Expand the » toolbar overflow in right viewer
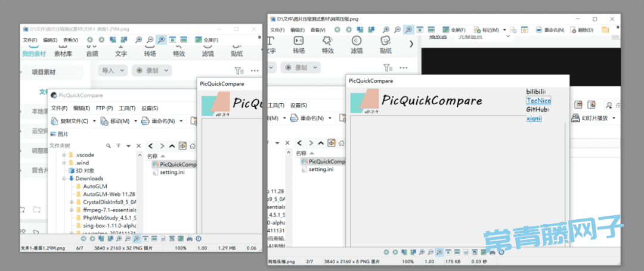 tap(618, 27)
